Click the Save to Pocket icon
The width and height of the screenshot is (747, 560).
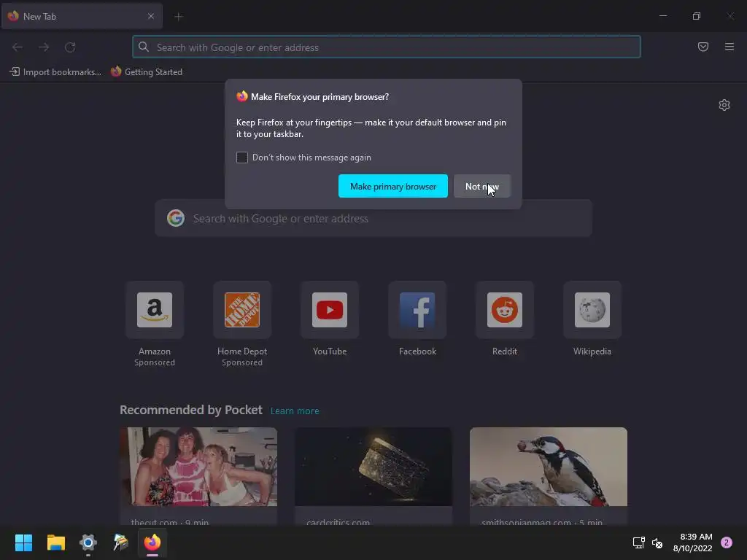click(703, 47)
